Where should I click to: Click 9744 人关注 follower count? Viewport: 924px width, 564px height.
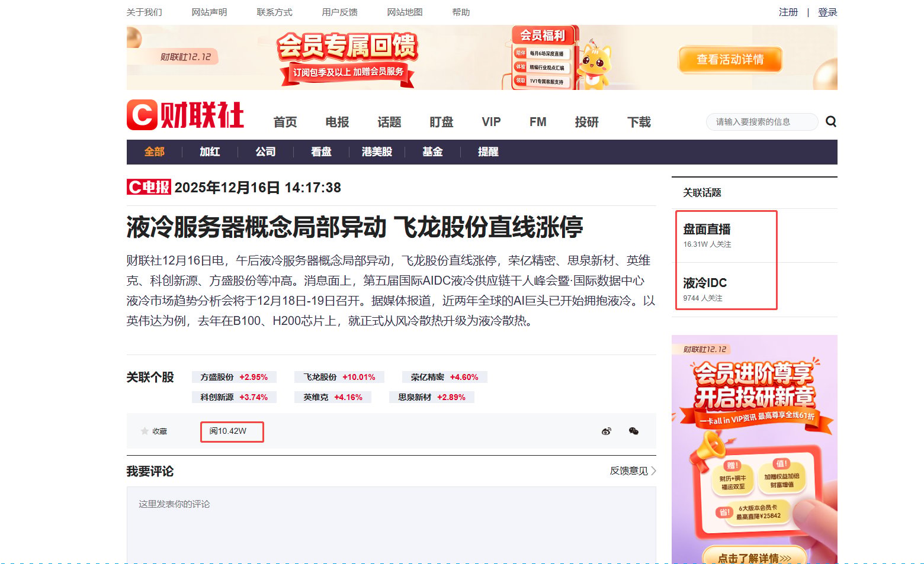point(702,298)
